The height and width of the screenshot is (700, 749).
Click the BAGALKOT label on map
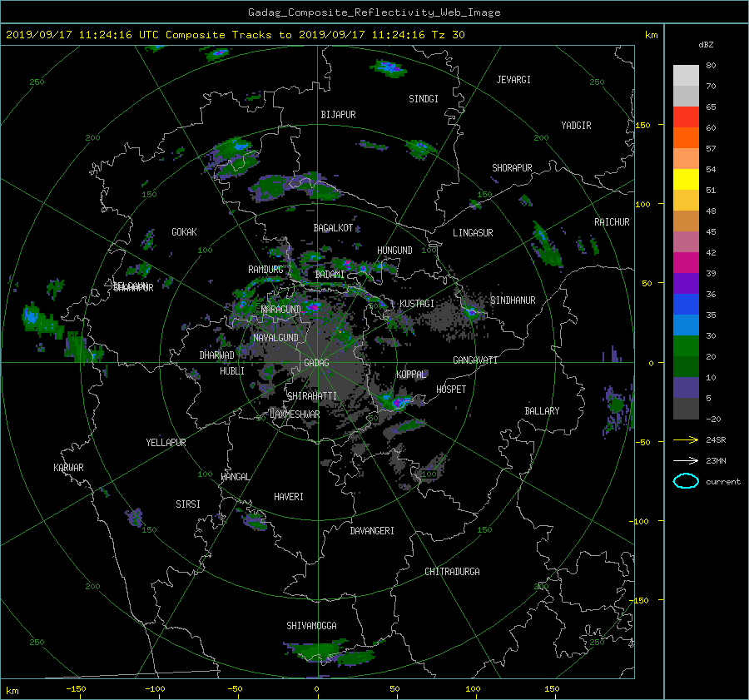(333, 228)
